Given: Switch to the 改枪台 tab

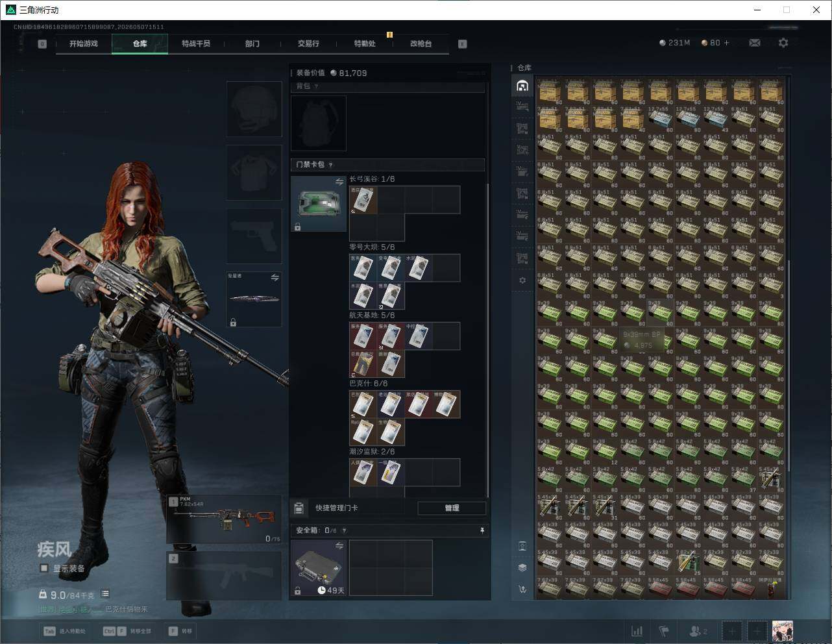Looking at the screenshot, I should click(421, 43).
